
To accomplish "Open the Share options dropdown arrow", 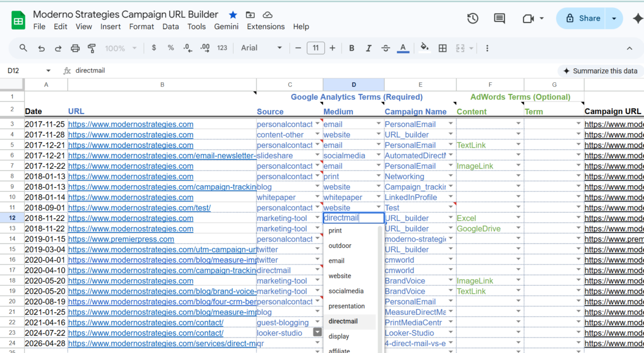I will tap(614, 18).
